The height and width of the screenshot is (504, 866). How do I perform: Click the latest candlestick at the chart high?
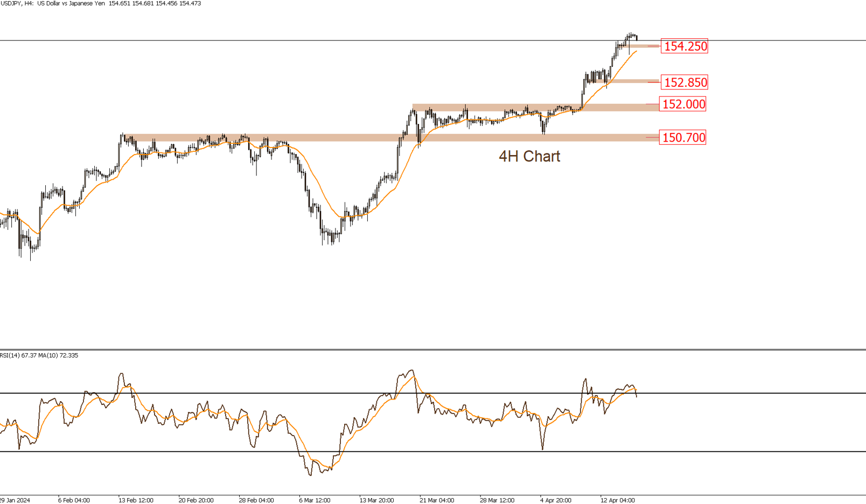coord(637,38)
